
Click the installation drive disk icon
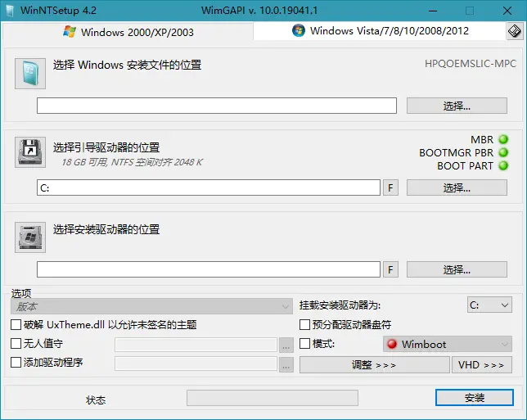pos(30,237)
